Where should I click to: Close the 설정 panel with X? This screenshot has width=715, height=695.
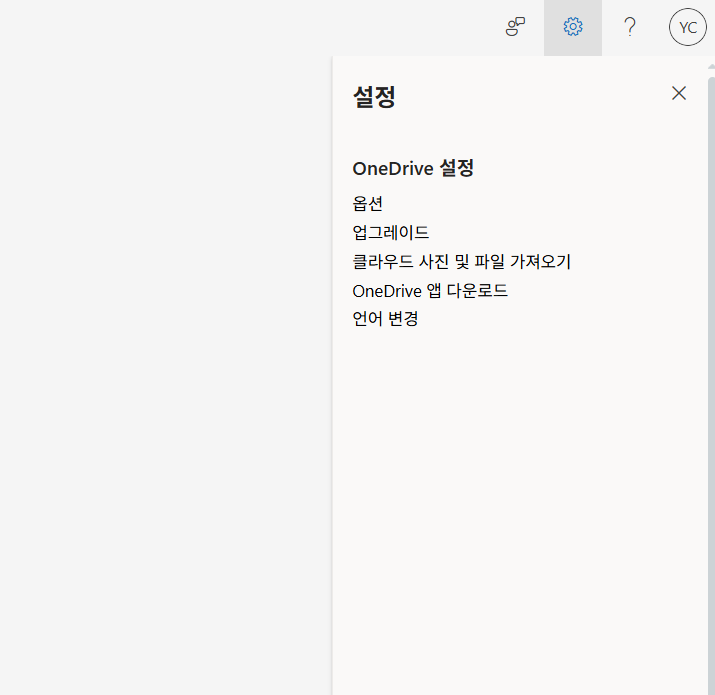[679, 93]
